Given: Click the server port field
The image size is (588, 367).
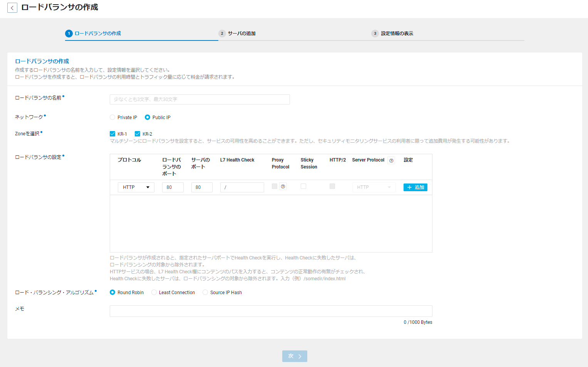Looking at the screenshot, I should 202,187.
